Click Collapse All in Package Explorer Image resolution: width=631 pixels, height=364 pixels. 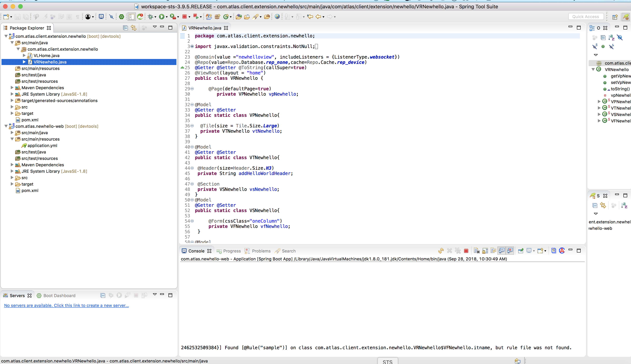pos(125,28)
